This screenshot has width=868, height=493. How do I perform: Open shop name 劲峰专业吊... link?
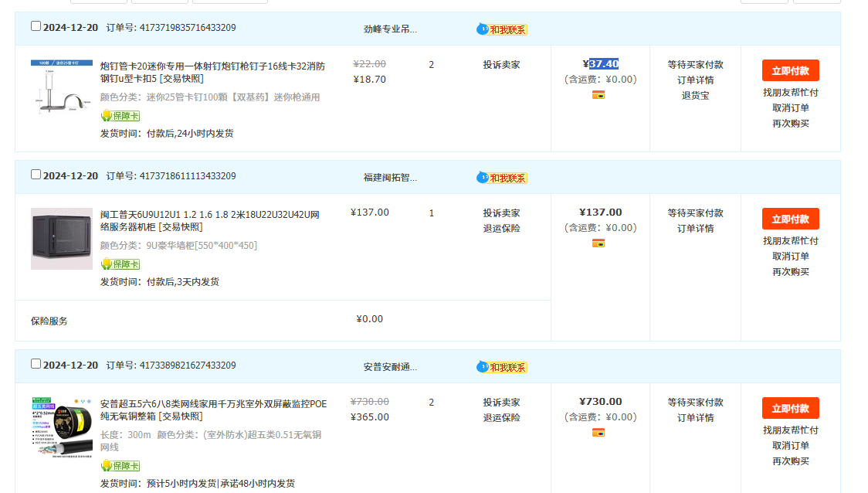[390, 29]
